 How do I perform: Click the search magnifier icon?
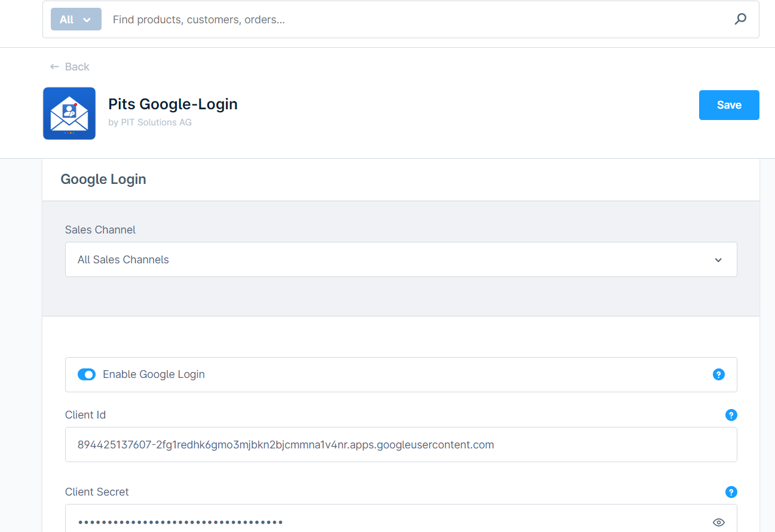pyautogui.click(x=740, y=19)
